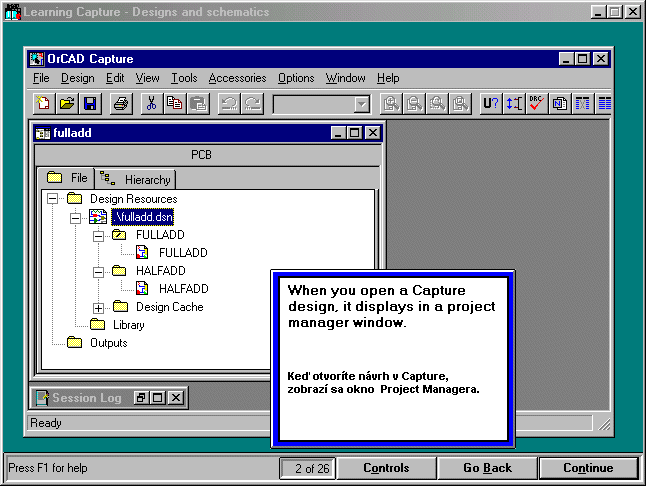Screen dimensions: 646x486
Task: Click the Open folder toolbar icon
Action: [x=66, y=103]
